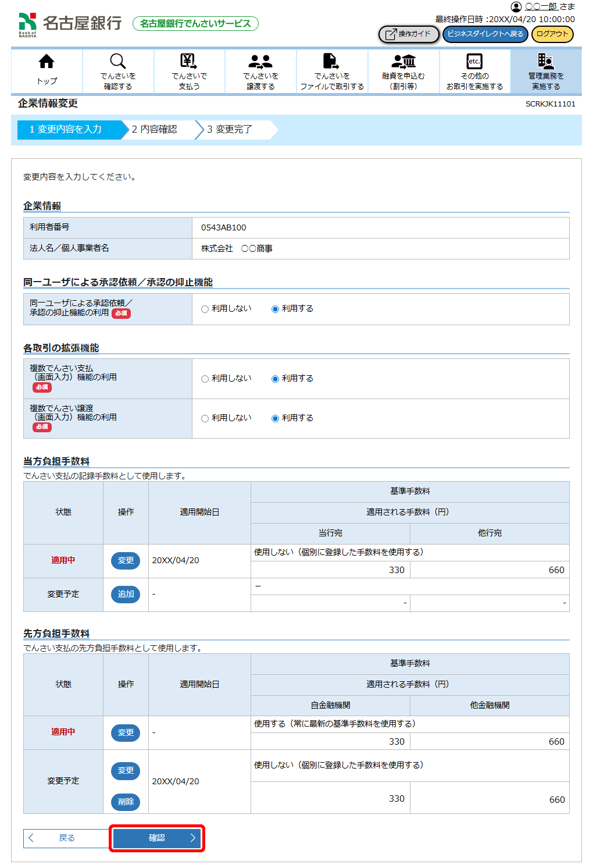The height and width of the screenshot is (868, 593).
Task: Click the 融資を申込む bank icon
Action: (403, 61)
